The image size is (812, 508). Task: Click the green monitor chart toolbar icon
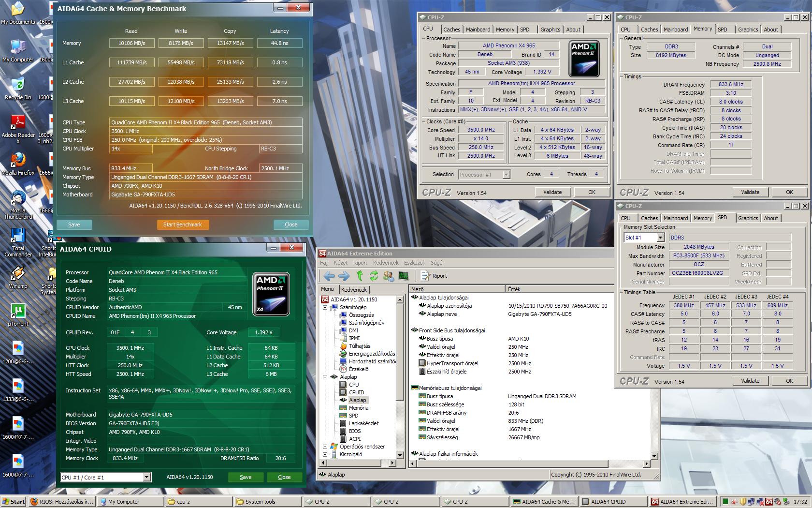pyautogui.click(x=403, y=276)
